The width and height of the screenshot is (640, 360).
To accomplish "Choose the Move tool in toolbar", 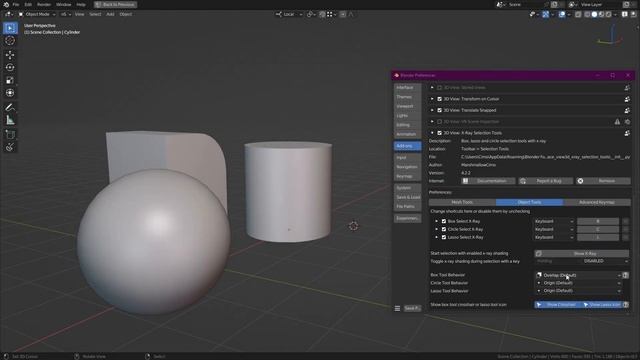I will click(x=10, y=55).
